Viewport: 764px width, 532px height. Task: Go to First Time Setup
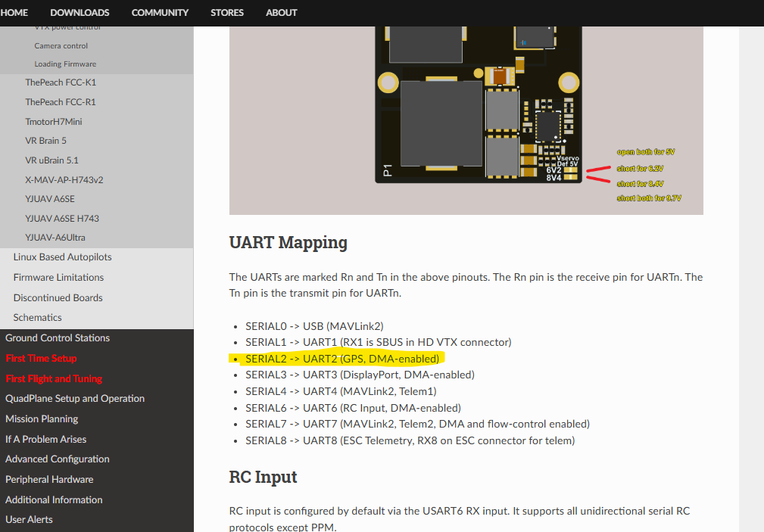pos(41,359)
